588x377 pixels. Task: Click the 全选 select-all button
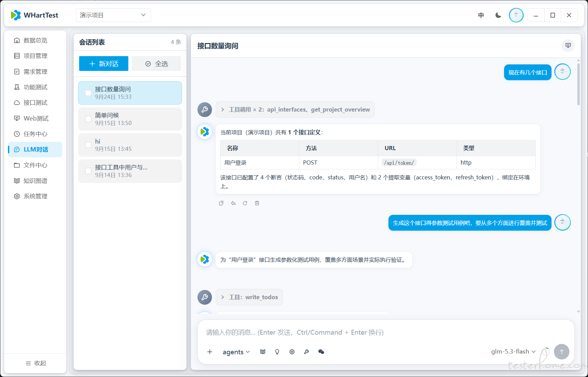[157, 64]
